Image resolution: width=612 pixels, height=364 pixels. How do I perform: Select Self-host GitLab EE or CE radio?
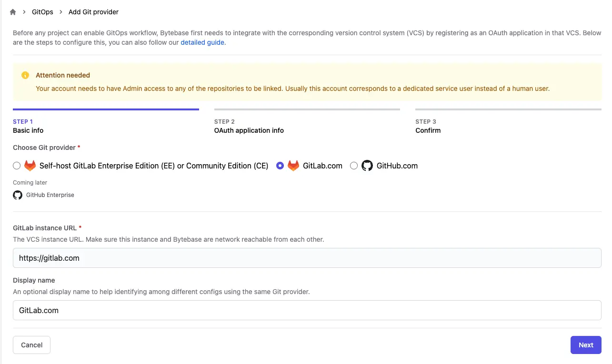point(17,166)
